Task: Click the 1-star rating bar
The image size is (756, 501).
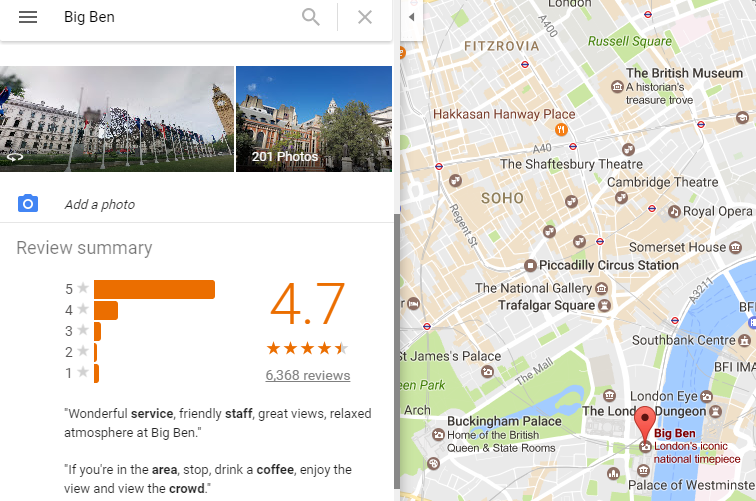Action: [96, 373]
